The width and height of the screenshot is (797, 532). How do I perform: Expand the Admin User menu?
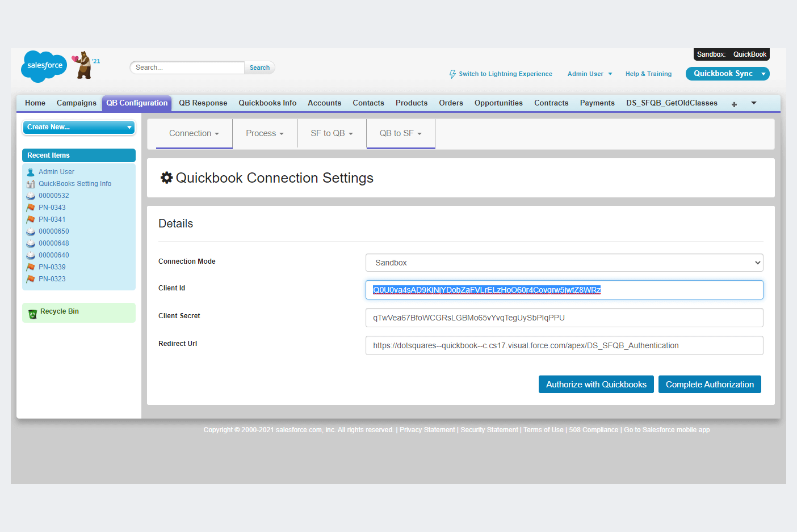click(590, 74)
